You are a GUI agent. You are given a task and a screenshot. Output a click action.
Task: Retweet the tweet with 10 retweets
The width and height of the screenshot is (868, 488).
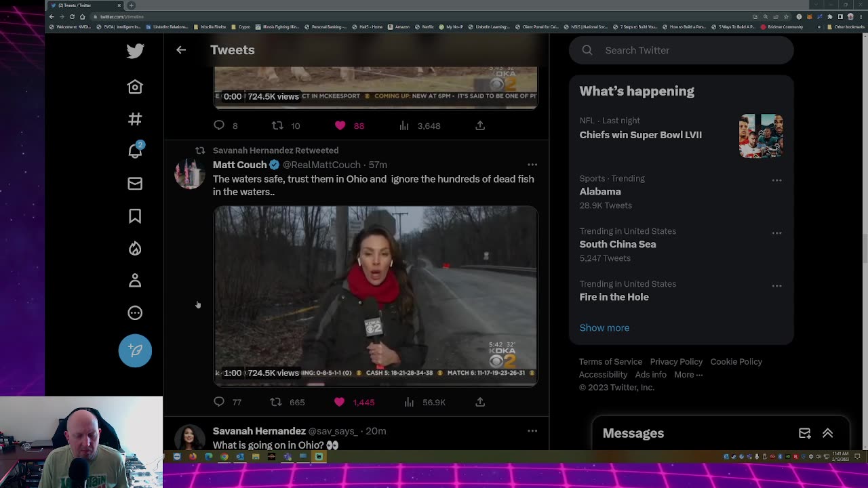click(277, 125)
